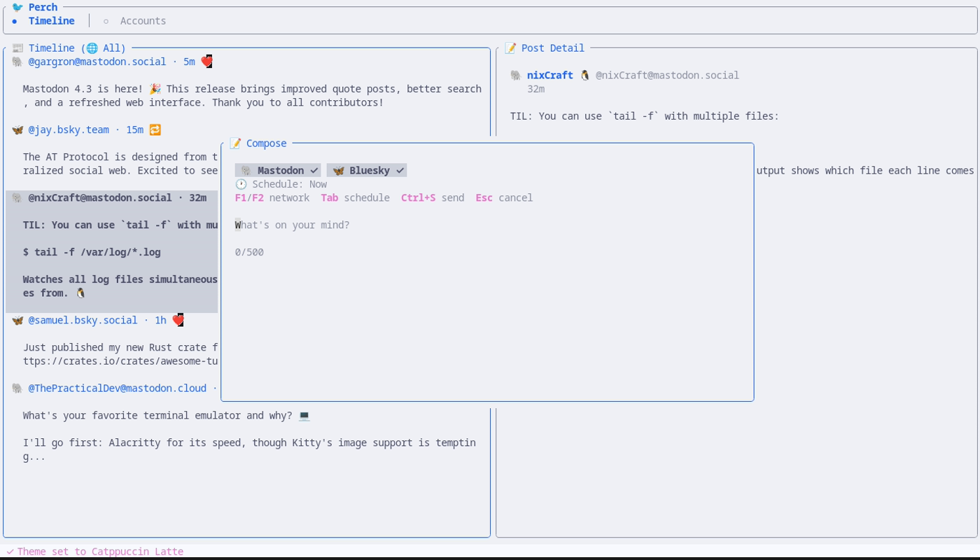The height and width of the screenshot is (560, 980).
Task: Toggle the Mastodon network chip in Compose
Action: coord(278,171)
